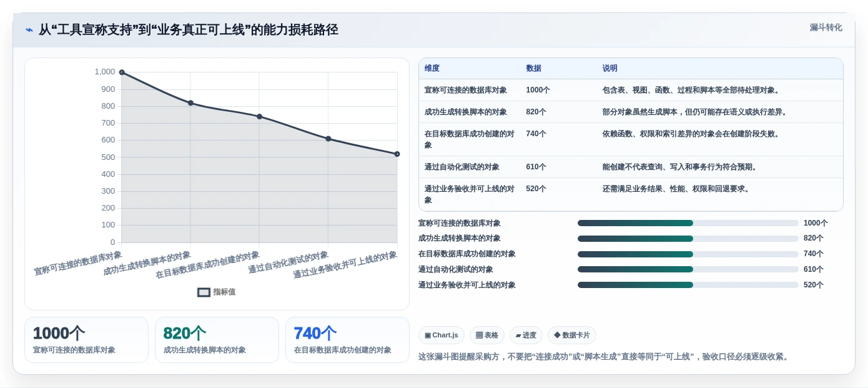Select the Chart.js tag
868x388 pixels.
[441, 335]
